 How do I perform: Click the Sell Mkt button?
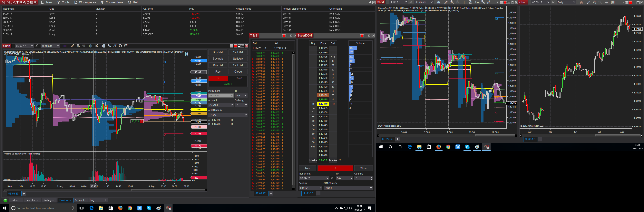(238, 52)
